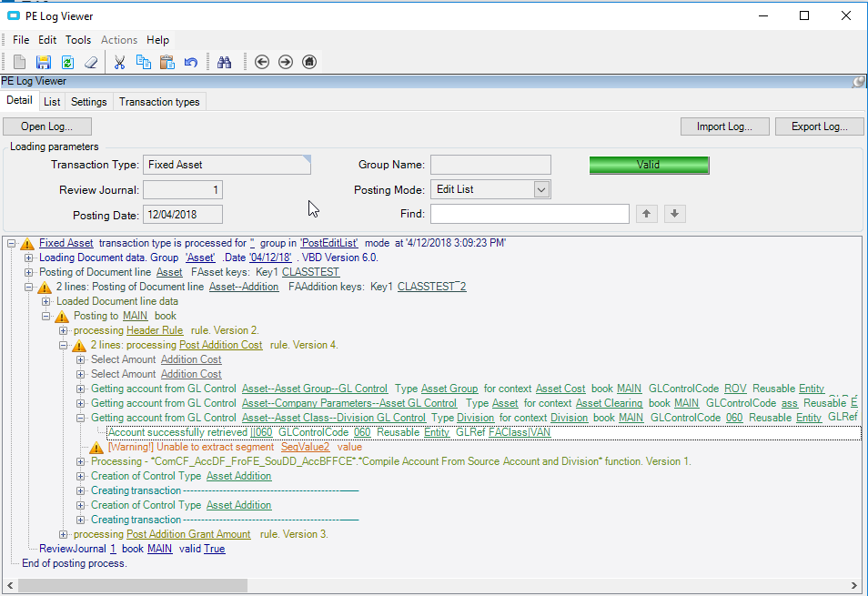Select the Account successfully retrieved row

pos(484,433)
